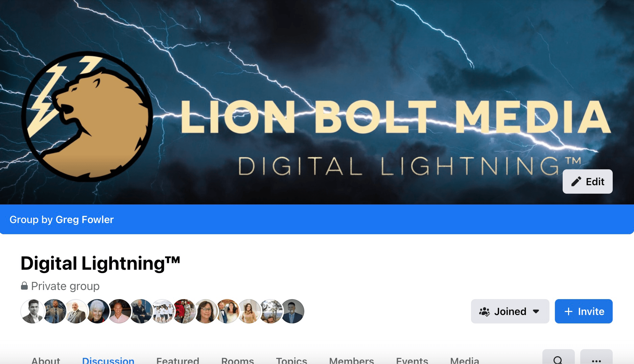Click the first member avatar in the row
The image size is (634, 364).
[33, 311]
